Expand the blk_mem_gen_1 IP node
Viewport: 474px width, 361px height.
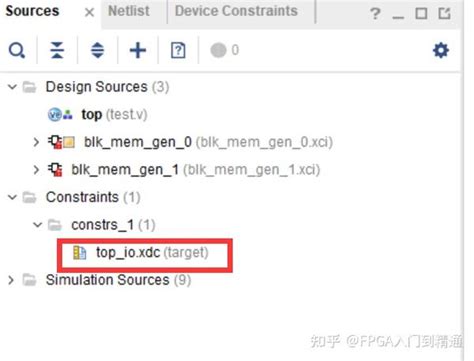point(36,170)
